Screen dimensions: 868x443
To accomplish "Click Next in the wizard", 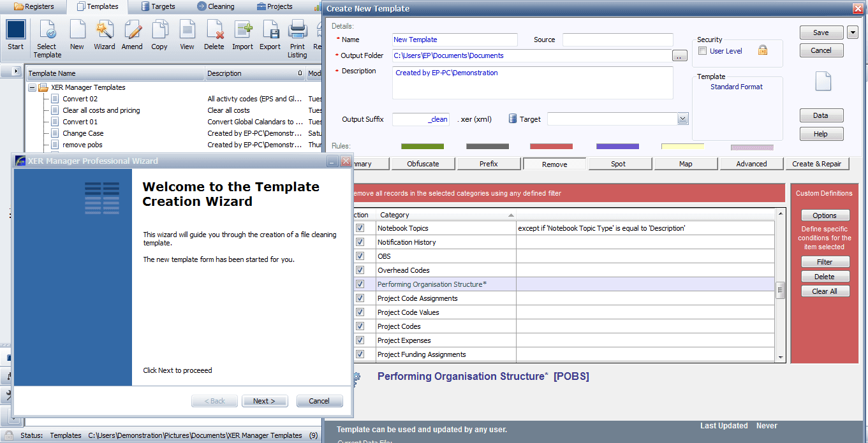I will [265, 401].
